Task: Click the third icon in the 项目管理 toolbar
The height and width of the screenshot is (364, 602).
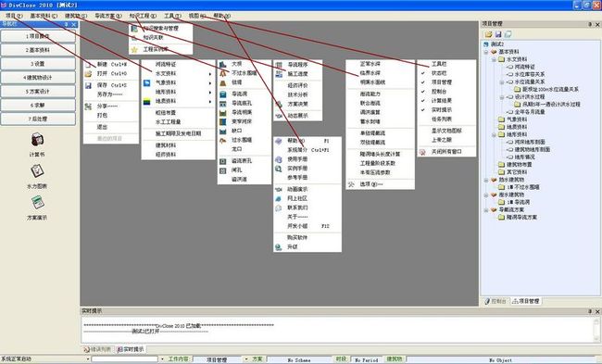Action: (x=508, y=34)
